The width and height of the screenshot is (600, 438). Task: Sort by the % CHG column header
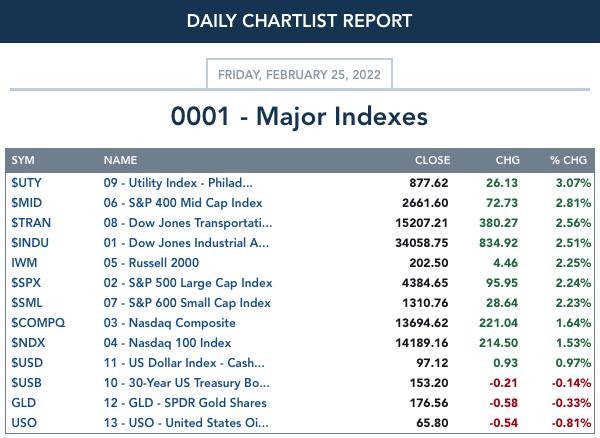568,160
